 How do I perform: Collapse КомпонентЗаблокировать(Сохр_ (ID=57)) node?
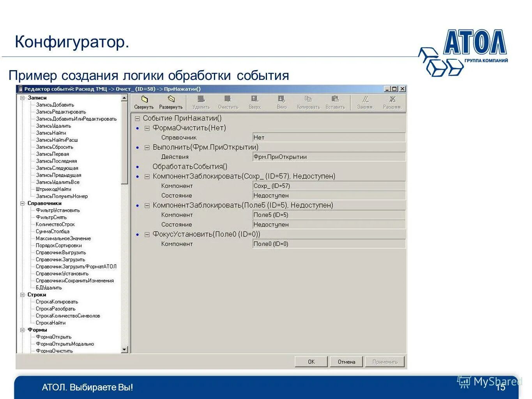[x=147, y=177]
